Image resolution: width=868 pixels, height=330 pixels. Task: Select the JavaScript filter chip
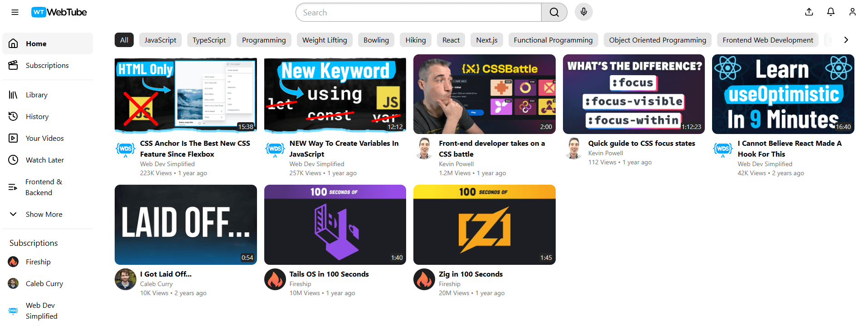click(x=160, y=40)
